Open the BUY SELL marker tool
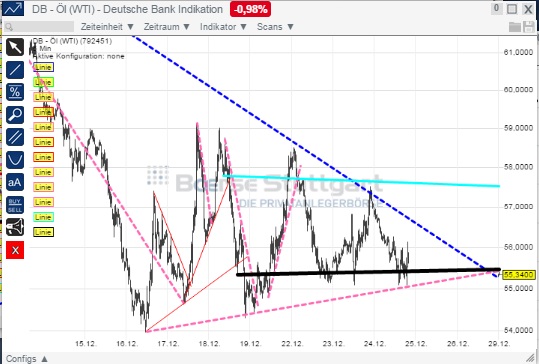This screenshot has height=364, width=539. coord(15,205)
